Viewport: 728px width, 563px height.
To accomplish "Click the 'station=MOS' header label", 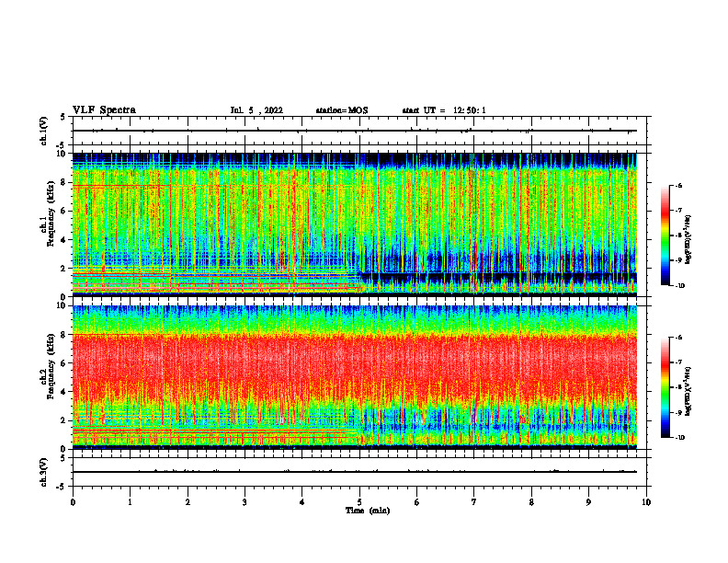I will 342,110.
